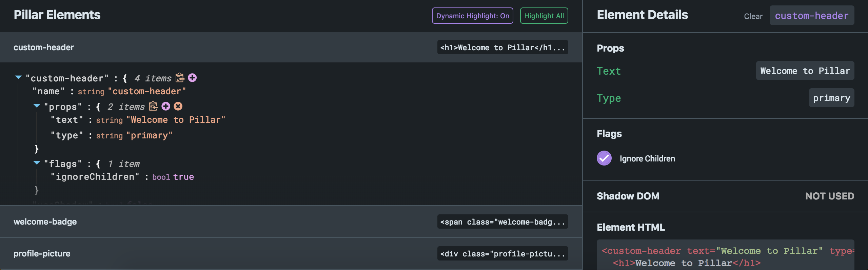Image resolution: width=868 pixels, height=270 pixels.
Task: Collapse the props node in JSON tree
Action: pos(37,106)
